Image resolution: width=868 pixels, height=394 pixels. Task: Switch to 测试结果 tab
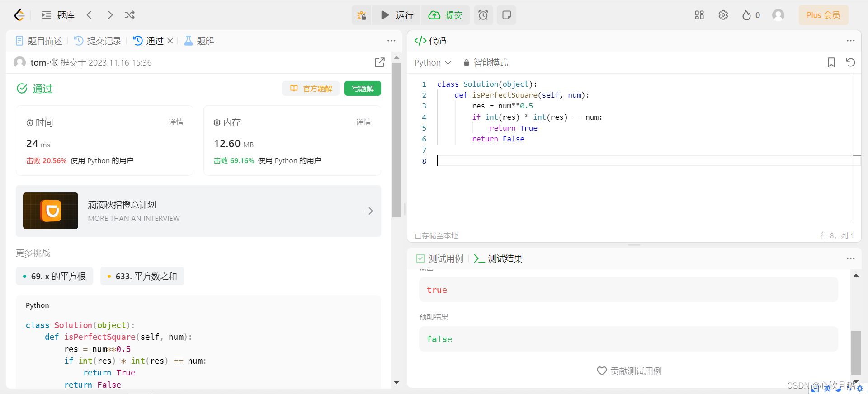point(498,258)
